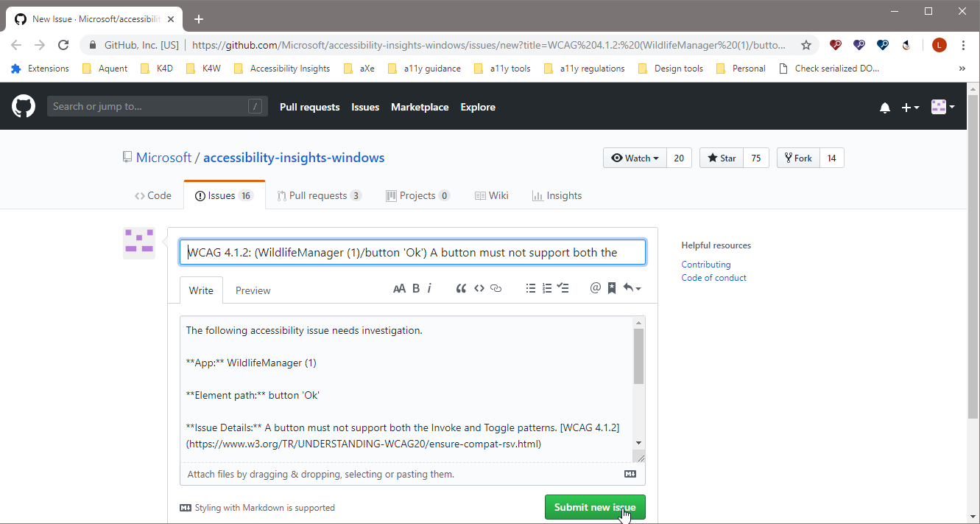This screenshot has width=980, height=524.
Task: Go to Marketplace in the header
Action: [x=420, y=107]
